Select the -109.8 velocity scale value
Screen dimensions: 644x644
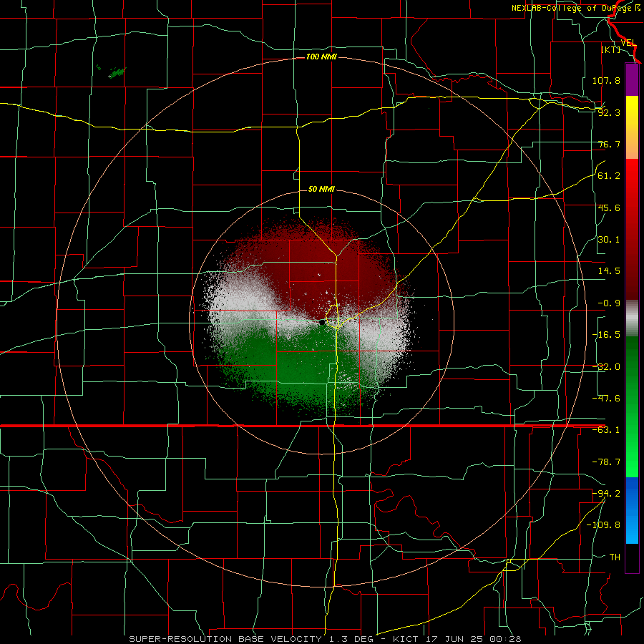(x=604, y=525)
